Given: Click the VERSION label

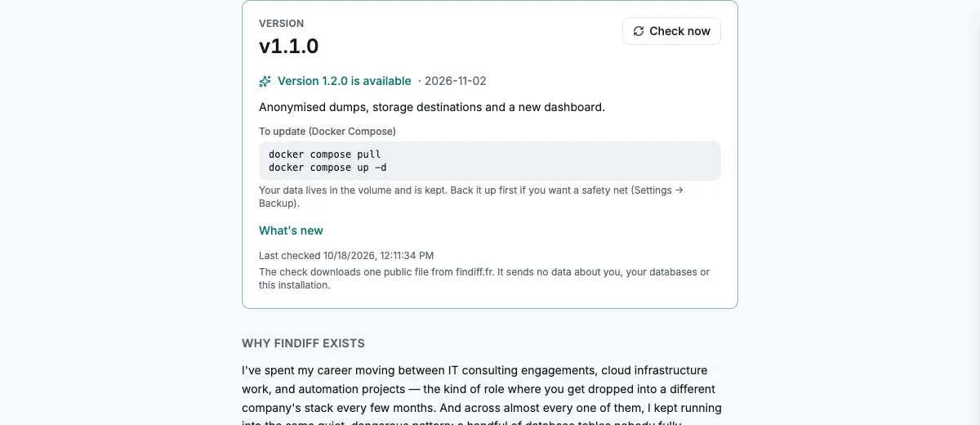Looking at the screenshot, I should (282, 24).
